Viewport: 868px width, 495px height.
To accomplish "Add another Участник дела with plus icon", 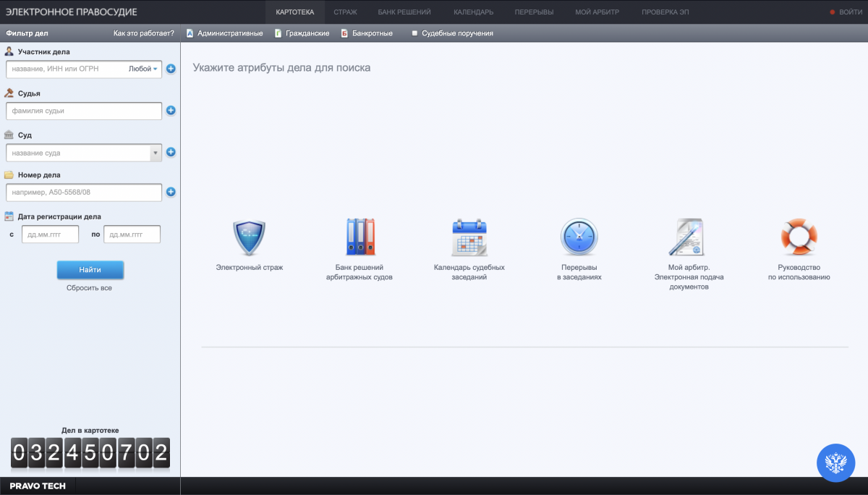I will point(171,69).
